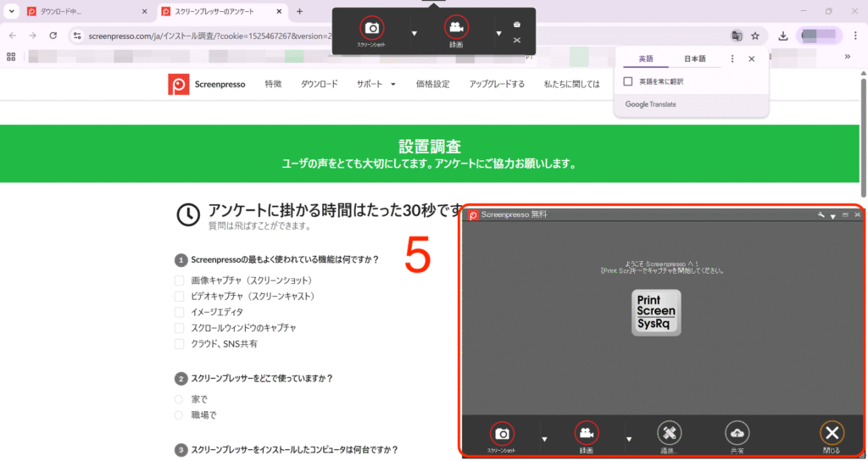Close the ダウンロード中 tab
This screenshot has height=461, width=868.
pyautogui.click(x=144, y=12)
